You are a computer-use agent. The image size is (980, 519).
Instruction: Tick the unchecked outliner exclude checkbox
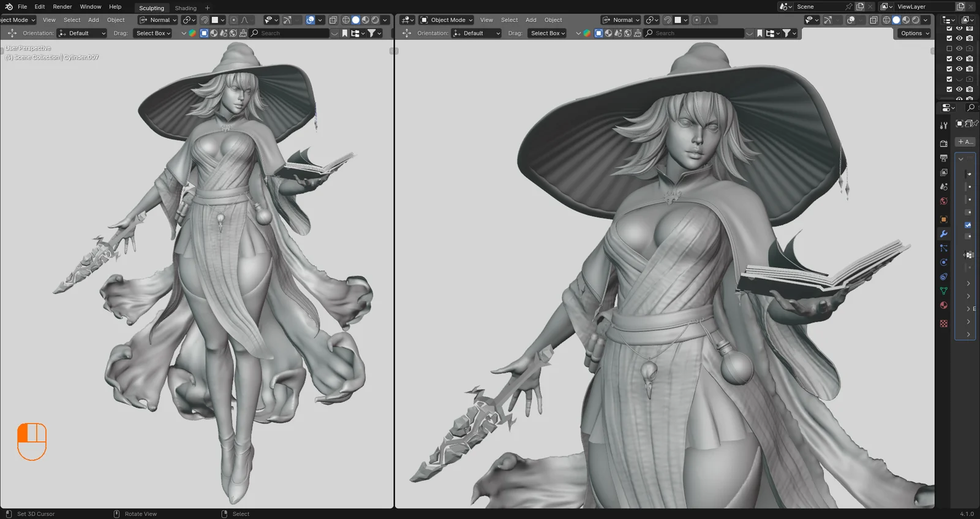tap(949, 48)
